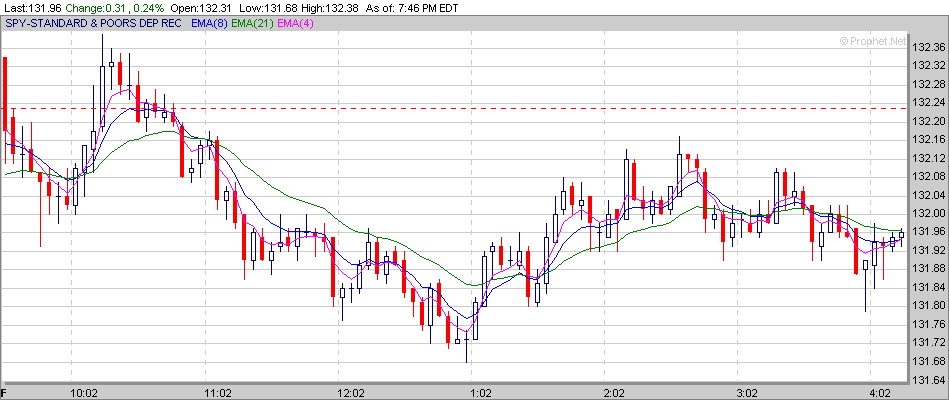949x400 pixels.
Task: Click the Low:131.68 value
Action: [x=266, y=8]
